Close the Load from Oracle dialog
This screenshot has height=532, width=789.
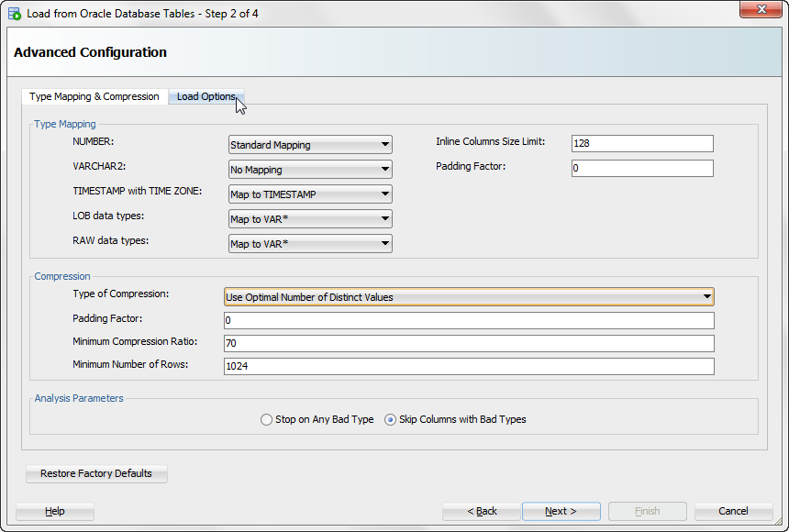761,9
